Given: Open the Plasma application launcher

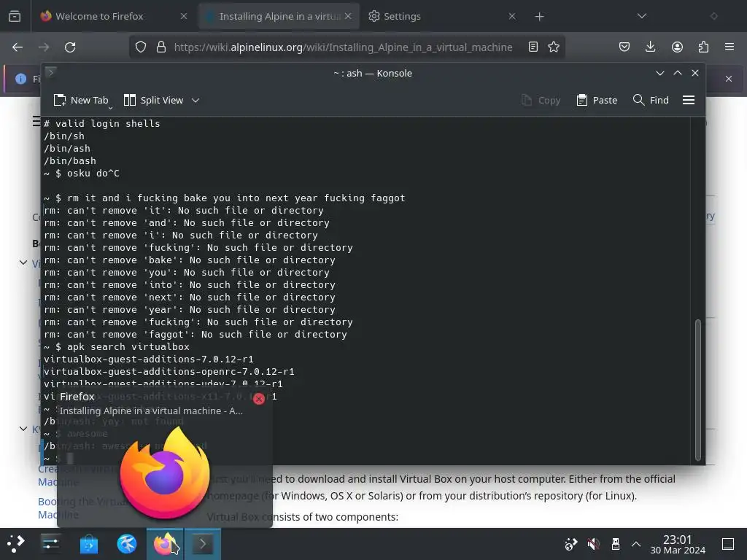Looking at the screenshot, I should [x=15, y=544].
